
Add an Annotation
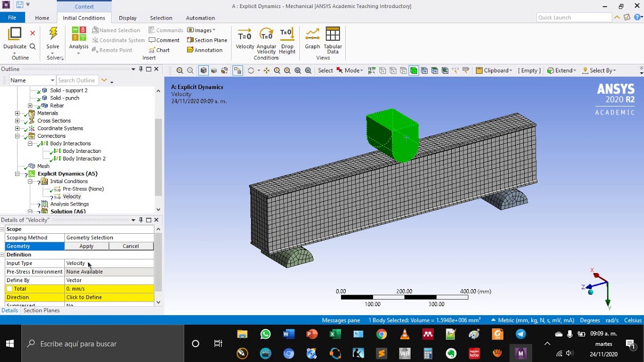[205, 50]
